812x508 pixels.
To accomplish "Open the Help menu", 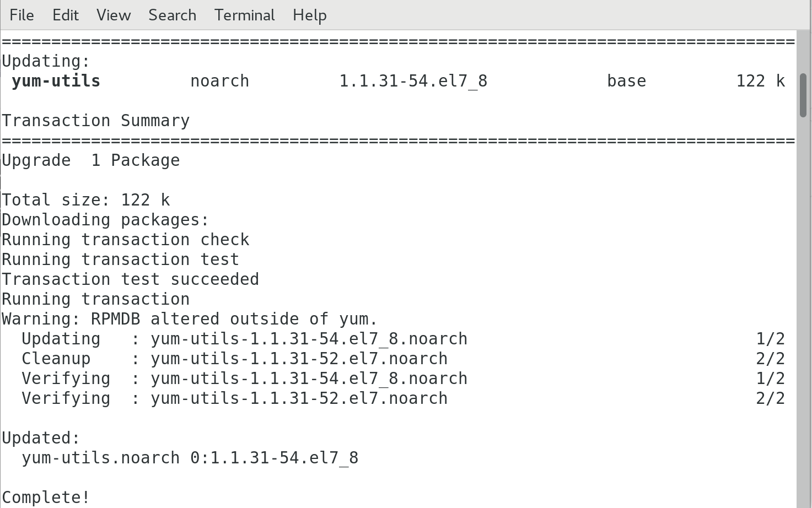I will [x=309, y=15].
